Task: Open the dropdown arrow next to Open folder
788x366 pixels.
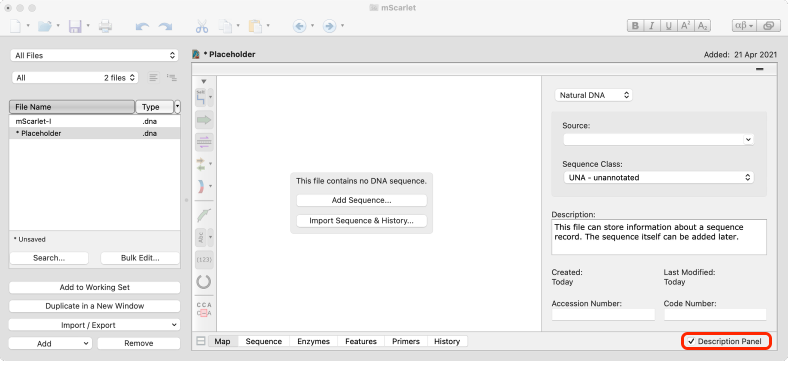Action: pyautogui.click(x=58, y=25)
